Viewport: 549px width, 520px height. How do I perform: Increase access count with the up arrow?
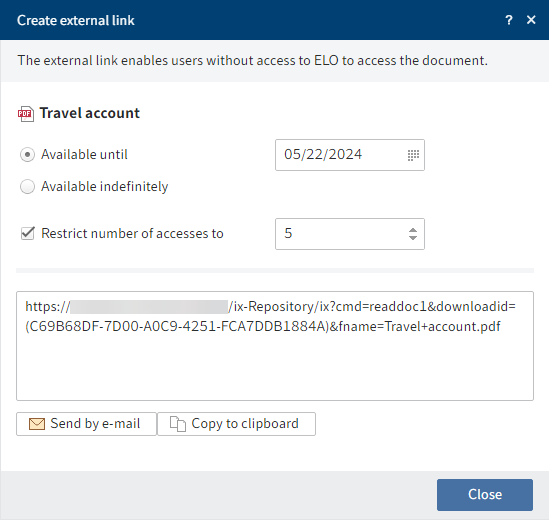tap(413, 230)
